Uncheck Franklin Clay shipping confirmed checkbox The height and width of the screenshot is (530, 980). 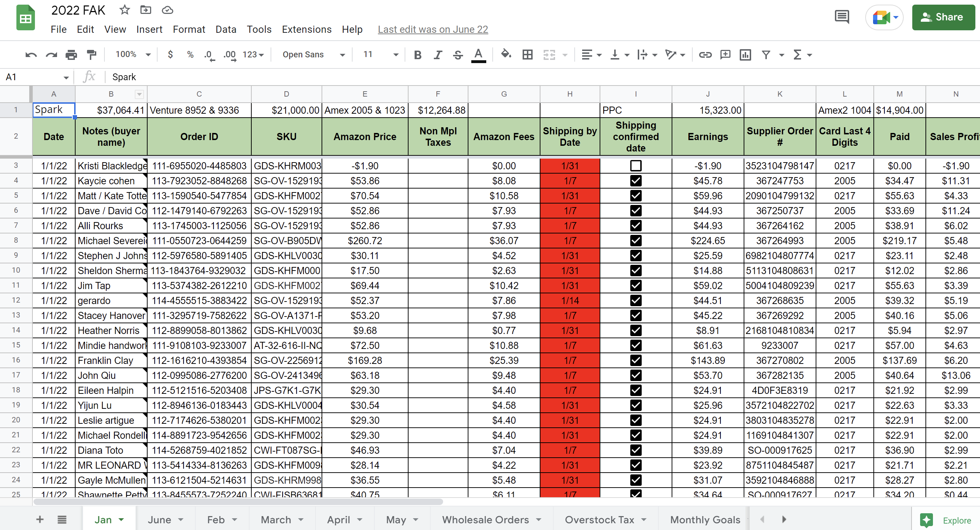pyautogui.click(x=636, y=360)
